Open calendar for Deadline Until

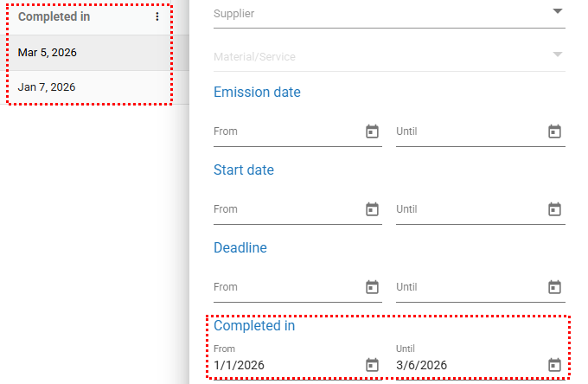coord(554,287)
